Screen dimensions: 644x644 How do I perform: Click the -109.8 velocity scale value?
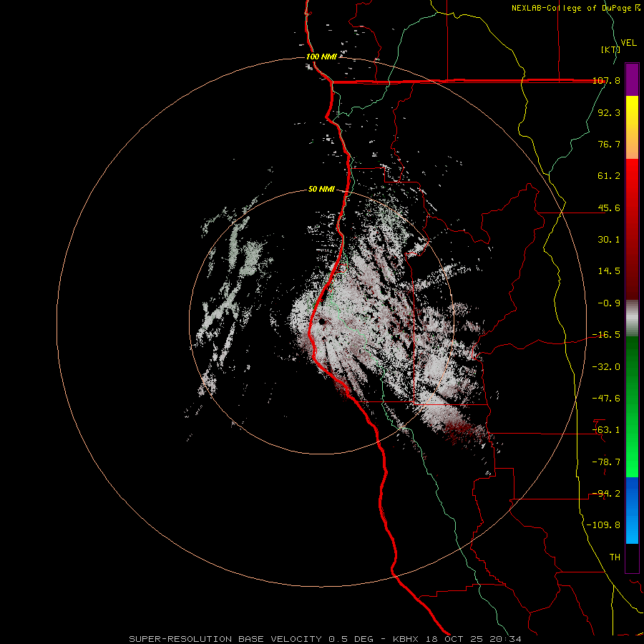pos(603,525)
